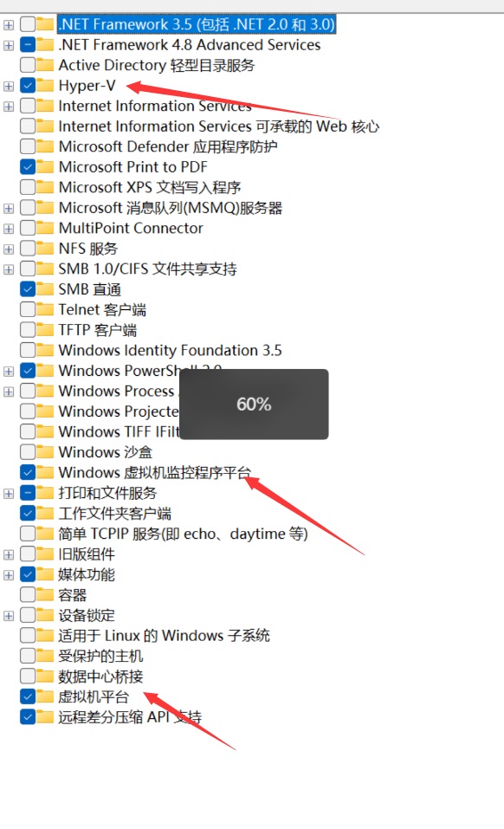Image resolution: width=504 pixels, height=829 pixels.
Task: Expand the 媒体功能 tree node
Action: point(9,574)
